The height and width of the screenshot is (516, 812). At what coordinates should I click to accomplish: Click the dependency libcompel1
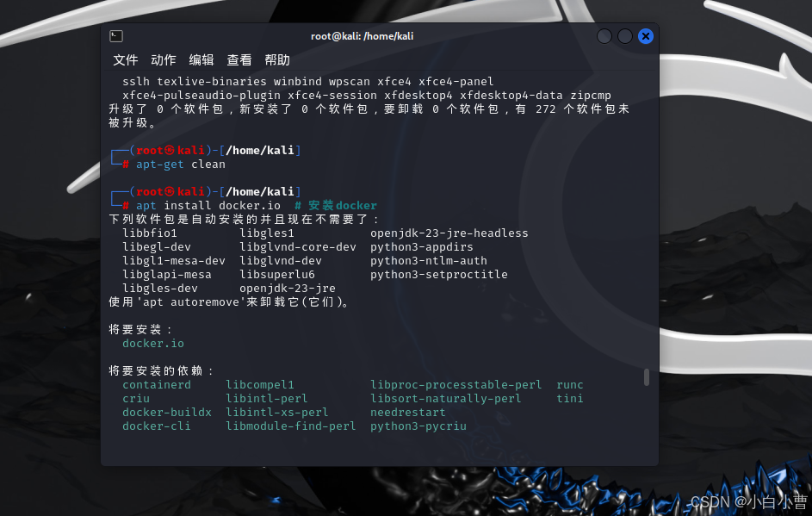click(x=260, y=385)
